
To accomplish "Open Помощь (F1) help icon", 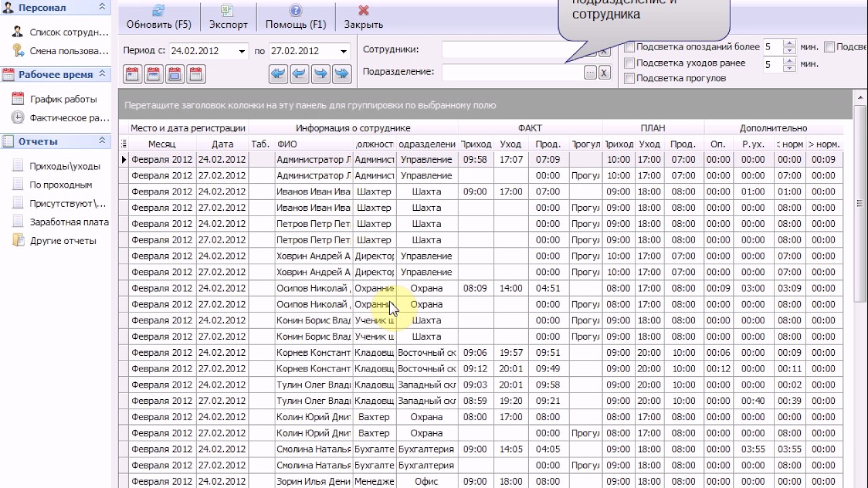I will coord(296,11).
